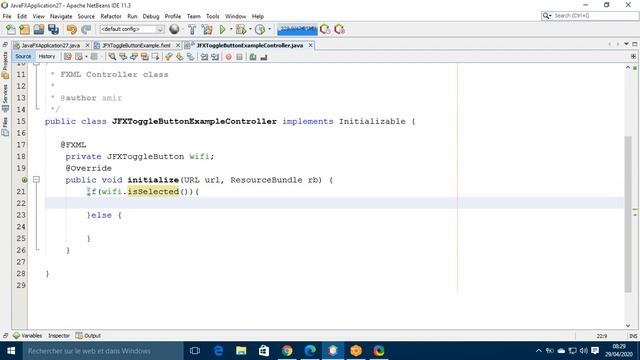
Task: Click the Previous Bookmark icon
Action: (x=169, y=57)
